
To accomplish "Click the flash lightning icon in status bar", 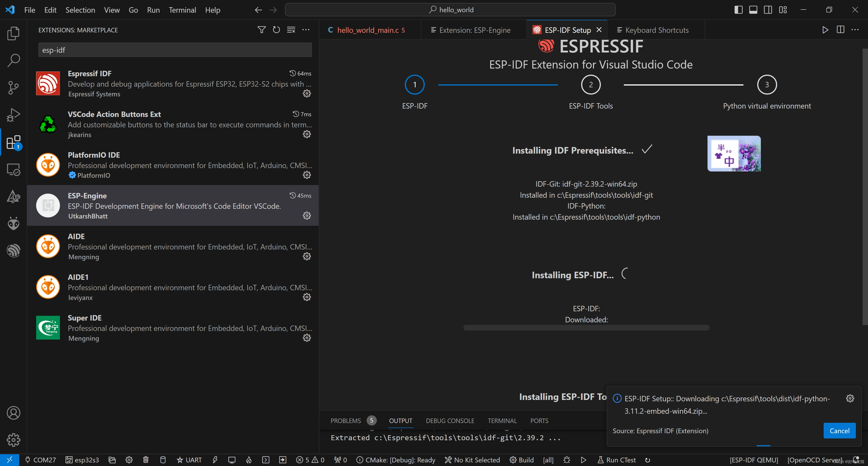I will pyautogui.click(x=215, y=460).
